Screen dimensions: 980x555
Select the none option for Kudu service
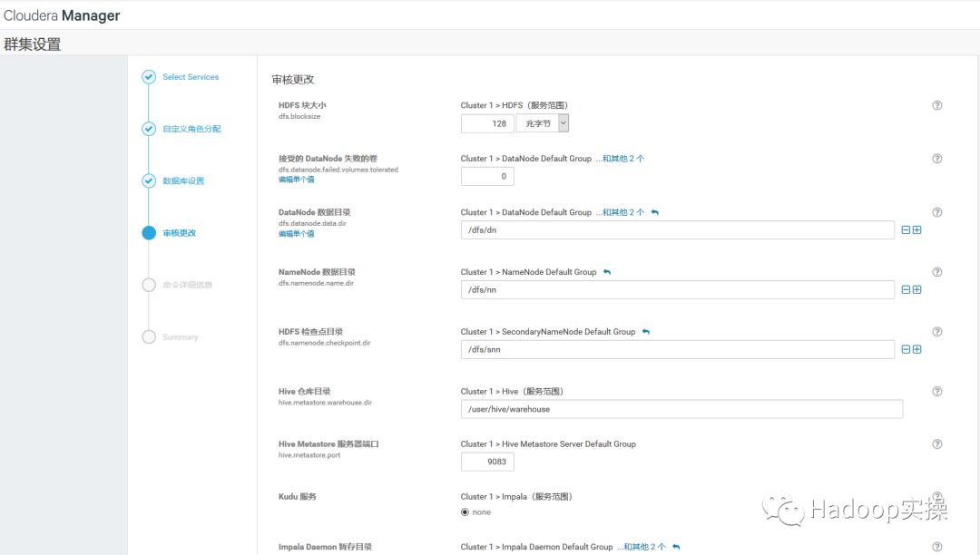(x=465, y=511)
